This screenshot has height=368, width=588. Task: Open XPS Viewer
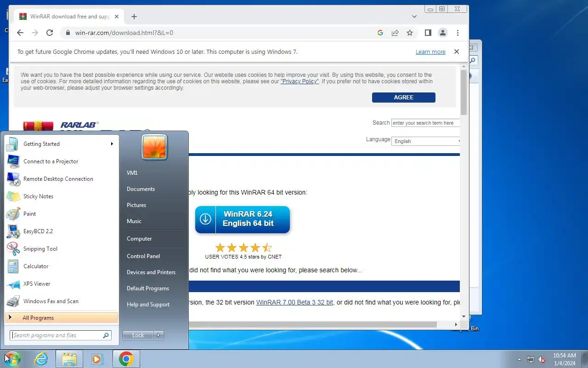pyautogui.click(x=61, y=284)
